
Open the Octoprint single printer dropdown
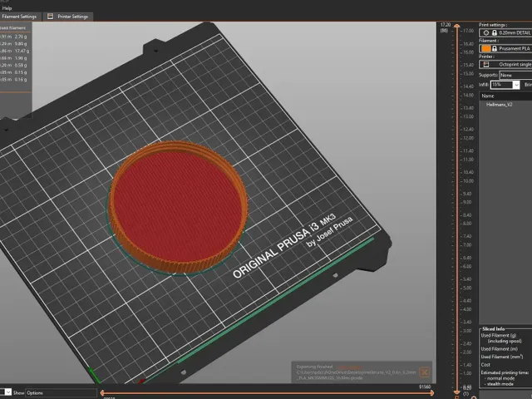coord(505,64)
